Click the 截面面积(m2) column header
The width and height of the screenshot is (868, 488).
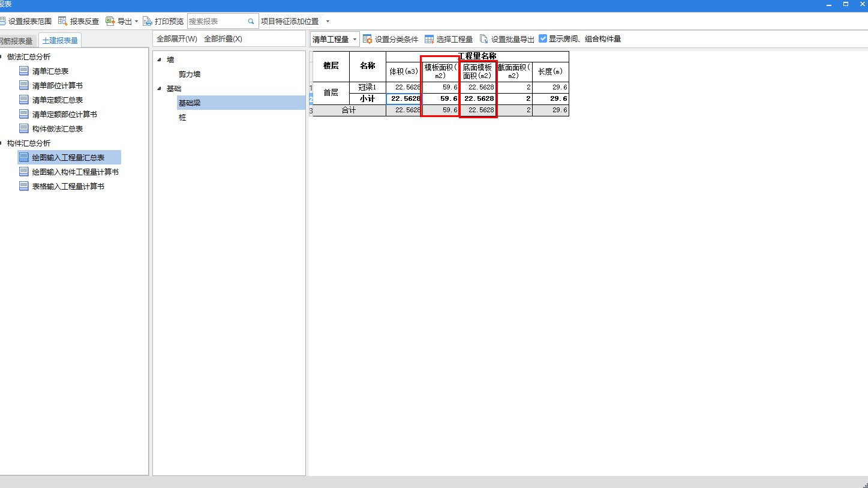tap(514, 71)
